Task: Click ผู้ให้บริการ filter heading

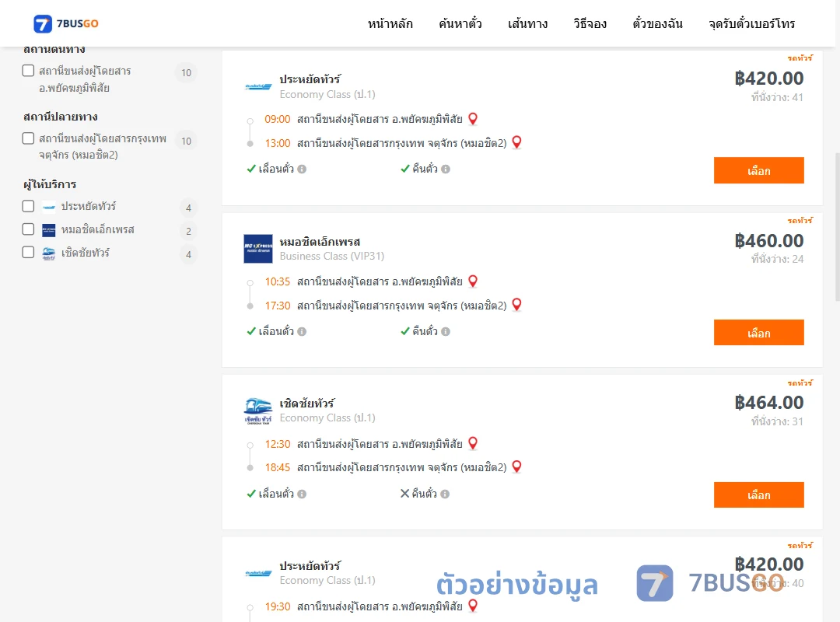Action: pyautogui.click(x=50, y=184)
